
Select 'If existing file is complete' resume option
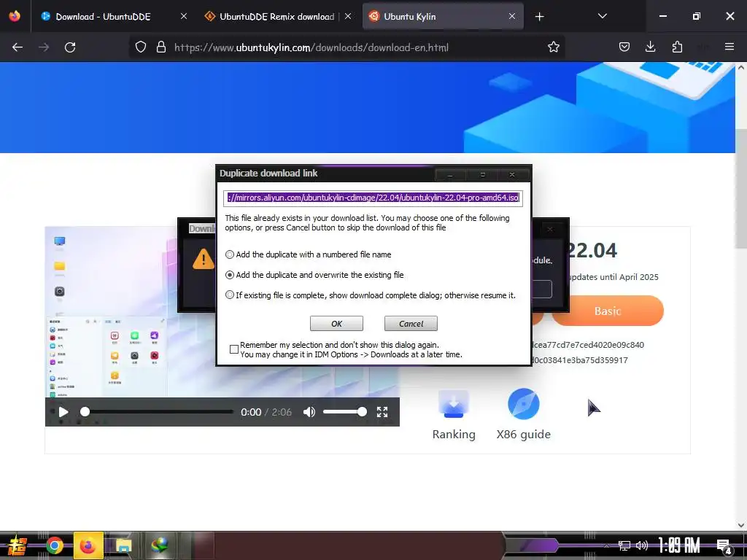pyautogui.click(x=230, y=295)
